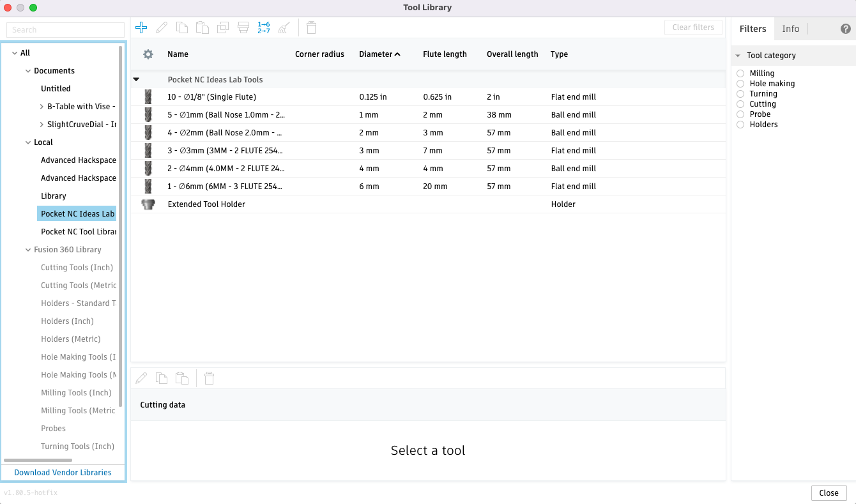Image resolution: width=856 pixels, height=504 pixels.
Task: Switch to the Info tab
Action: click(x=791, y=29)
